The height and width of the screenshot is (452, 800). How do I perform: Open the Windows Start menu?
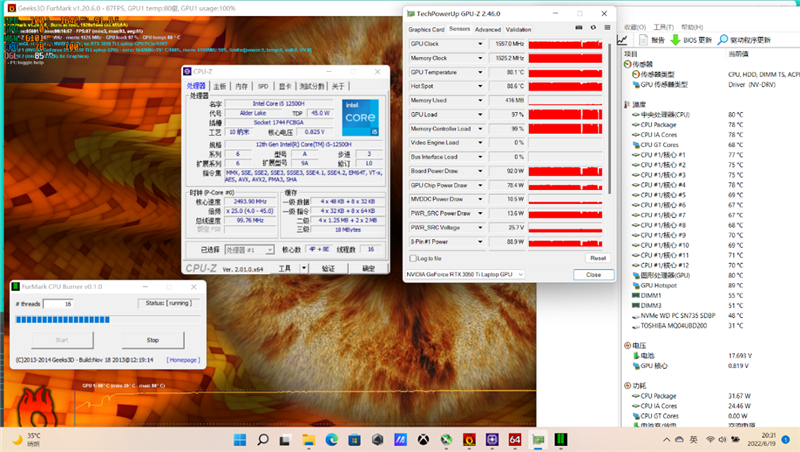(x=240, y=440)
